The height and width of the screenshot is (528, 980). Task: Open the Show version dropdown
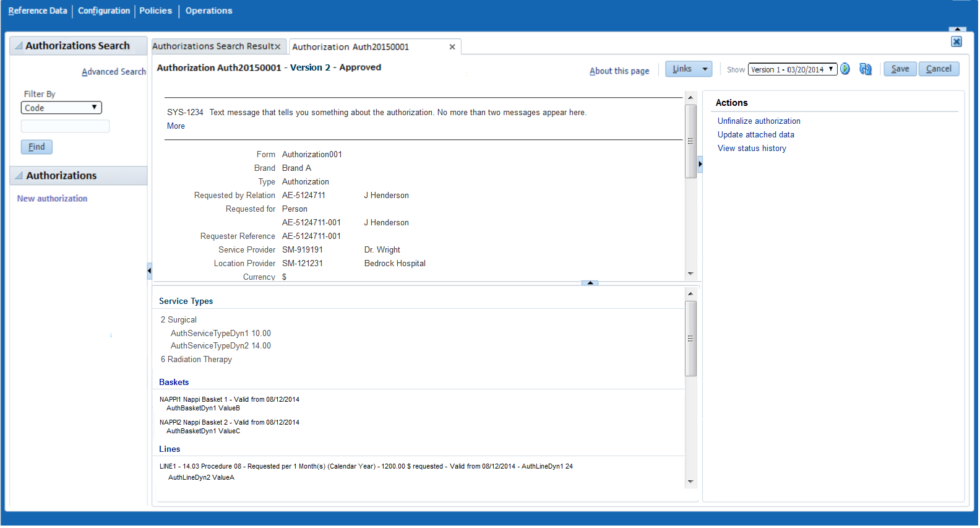793,69
